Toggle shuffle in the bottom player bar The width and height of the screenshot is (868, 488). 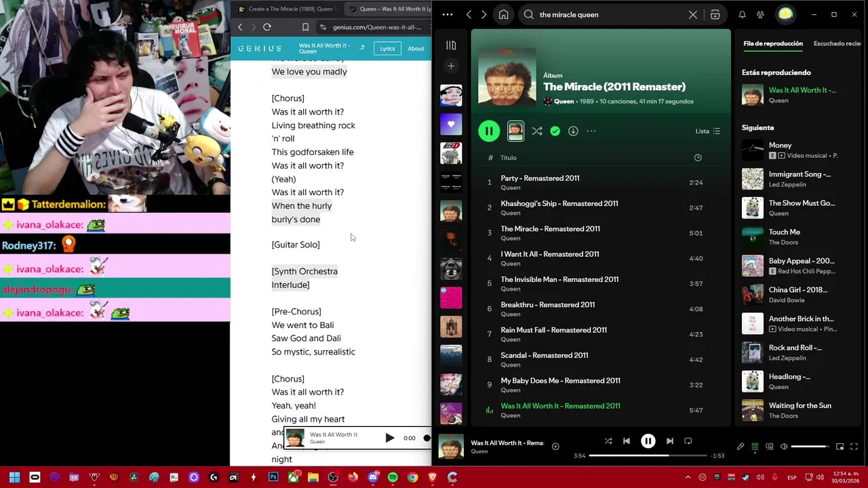(x=608, y=441)
